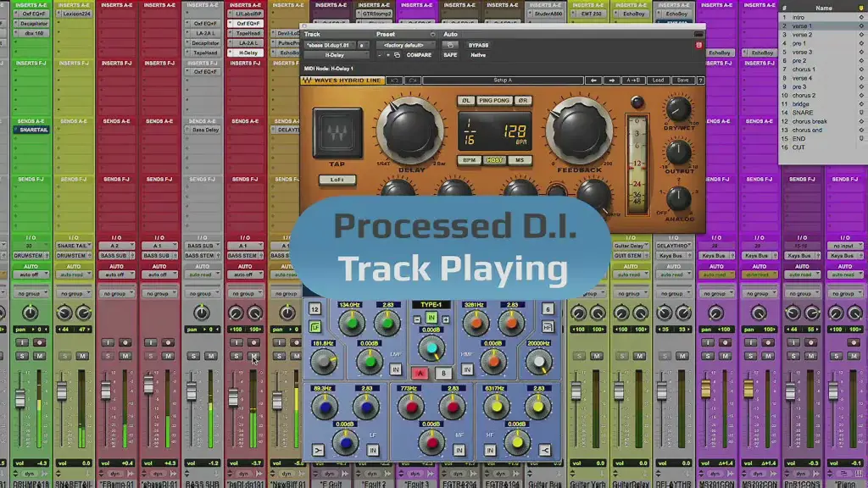Click the 128 BPM display value
This screenshot has height=488, width=868.
pos(515,131)
